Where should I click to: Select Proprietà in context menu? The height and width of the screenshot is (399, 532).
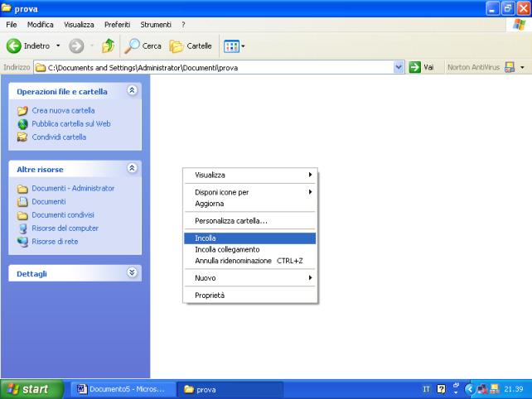click(250, 296)
